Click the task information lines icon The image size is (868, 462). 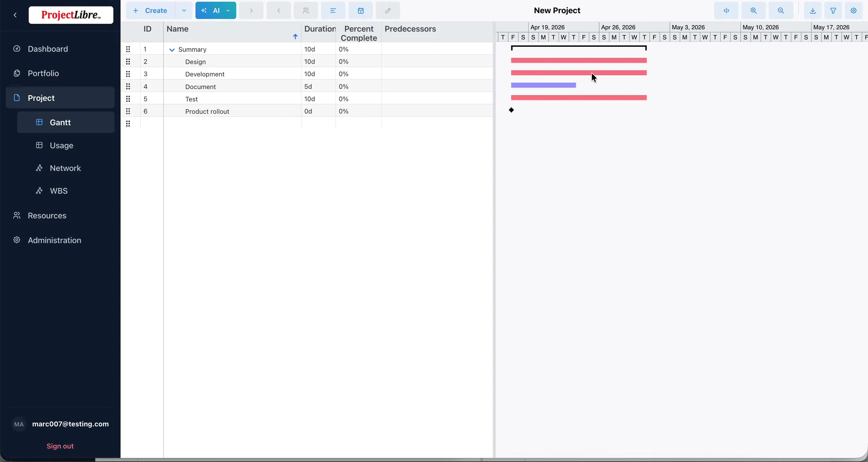click(333, 11)
